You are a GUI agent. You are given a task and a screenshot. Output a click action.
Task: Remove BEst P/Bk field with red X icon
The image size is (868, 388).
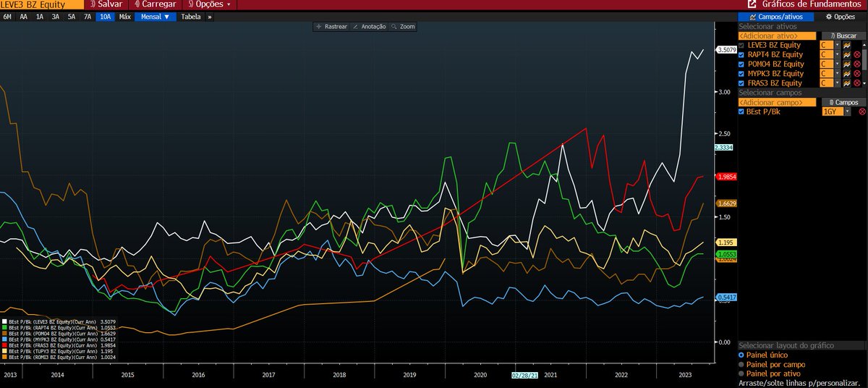[x=861, y=111]
